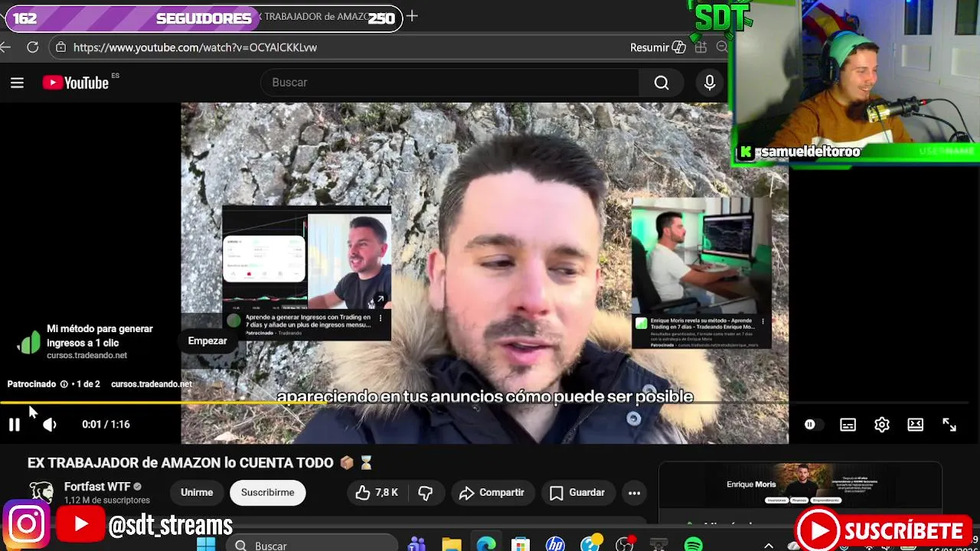The width and height of the screenshot is (980, 551).
Task: Click the 0:01 / 1:16 time display
Action: click(x=106, y=425)
